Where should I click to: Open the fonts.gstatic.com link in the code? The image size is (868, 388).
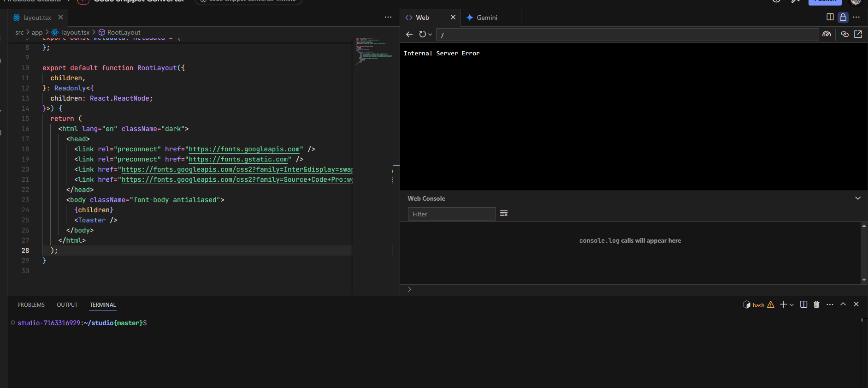238,160
